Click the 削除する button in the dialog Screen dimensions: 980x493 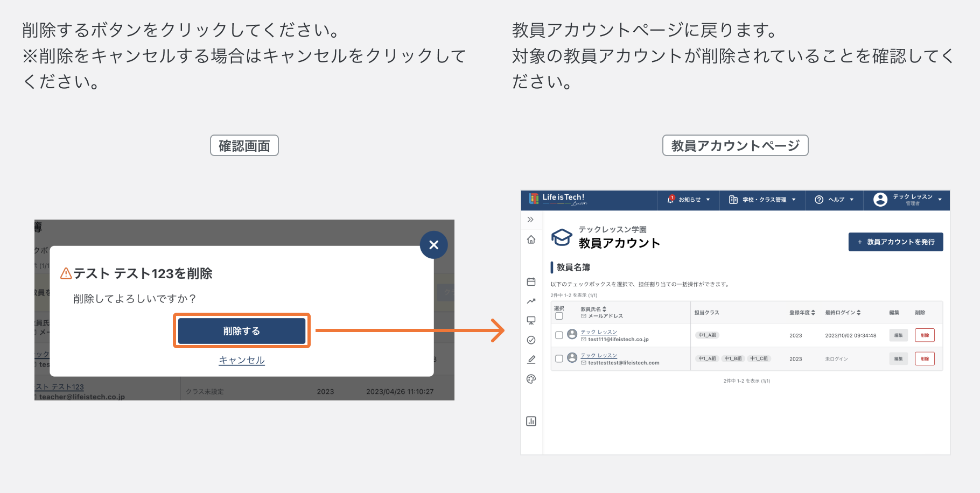point(241,330)
